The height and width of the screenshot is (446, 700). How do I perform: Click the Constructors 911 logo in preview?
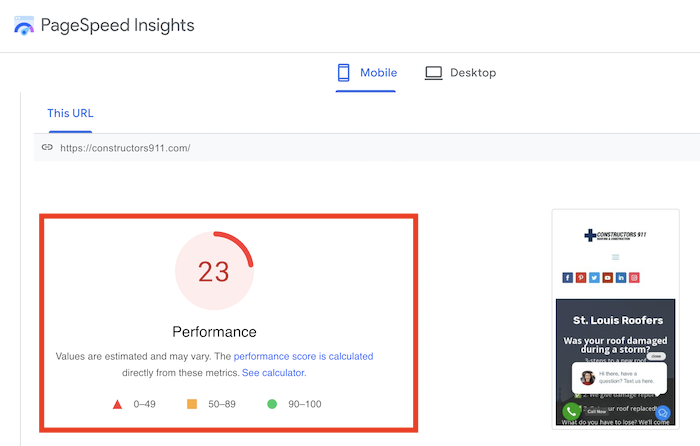point(615,236)
